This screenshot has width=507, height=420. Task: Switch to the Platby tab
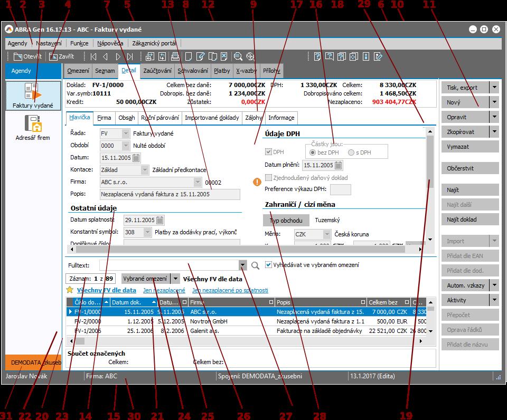click(222, 71)
